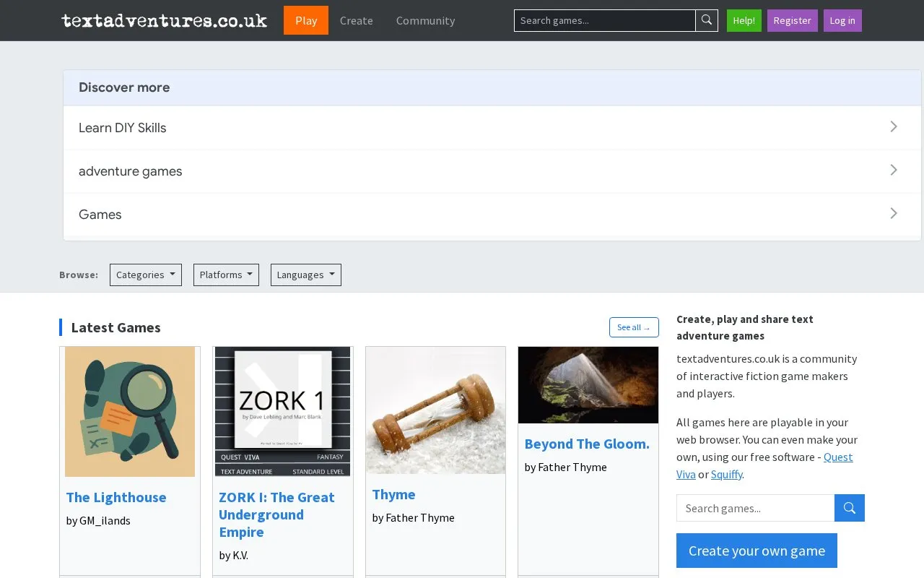This screenshot has width=924, height=578.
Task: Focus the sidebar Search games field
Action: [756, 508]
